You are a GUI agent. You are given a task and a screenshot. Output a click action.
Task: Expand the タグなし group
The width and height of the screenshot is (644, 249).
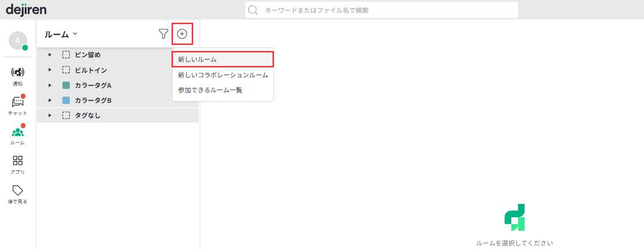[x=50, y=116]
